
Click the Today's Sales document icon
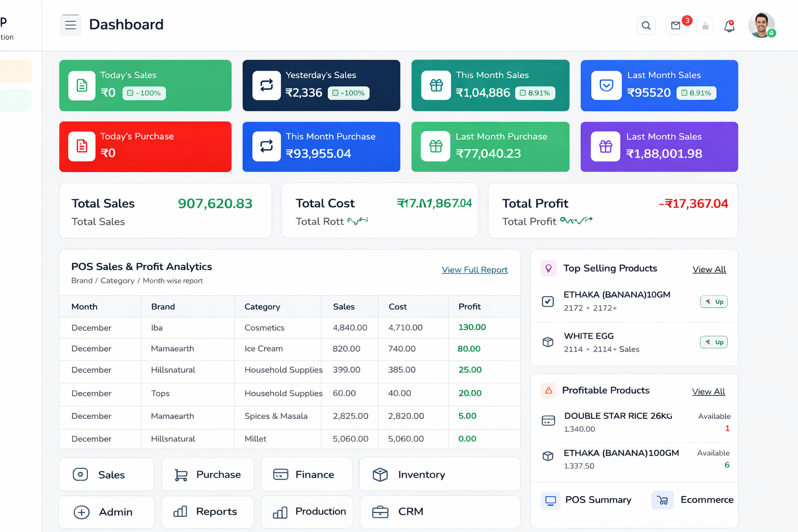pyautogui.click(x=82, y=85)
